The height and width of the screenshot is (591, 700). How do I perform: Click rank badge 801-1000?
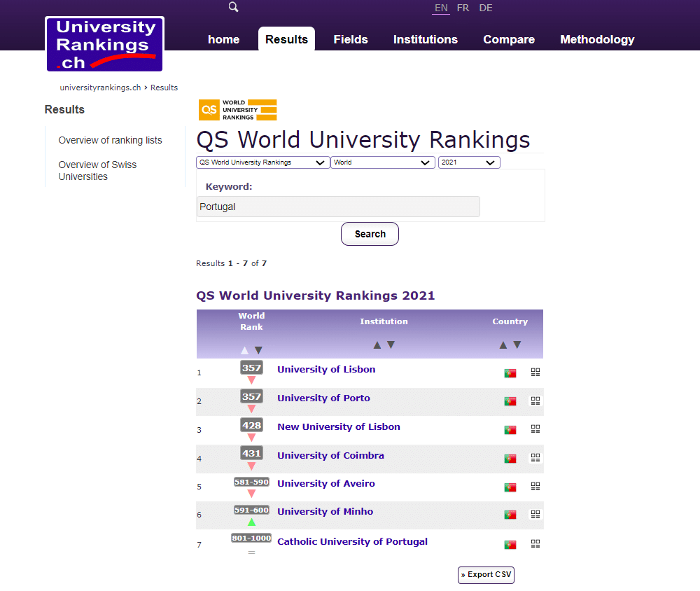251,538
